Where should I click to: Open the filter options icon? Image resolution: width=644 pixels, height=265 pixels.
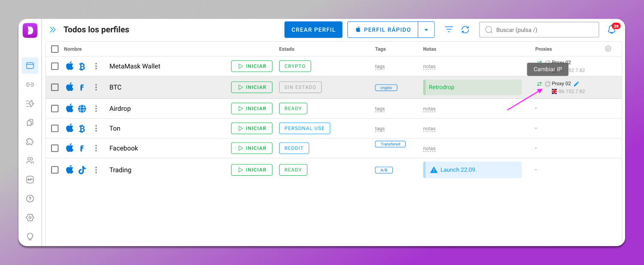coord(449,30)
